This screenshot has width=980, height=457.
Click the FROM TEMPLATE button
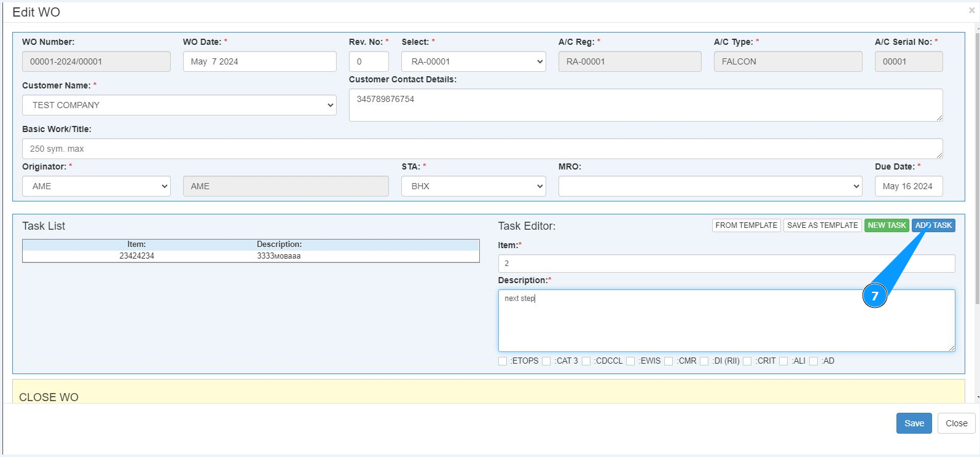click(x=746, y=225)
